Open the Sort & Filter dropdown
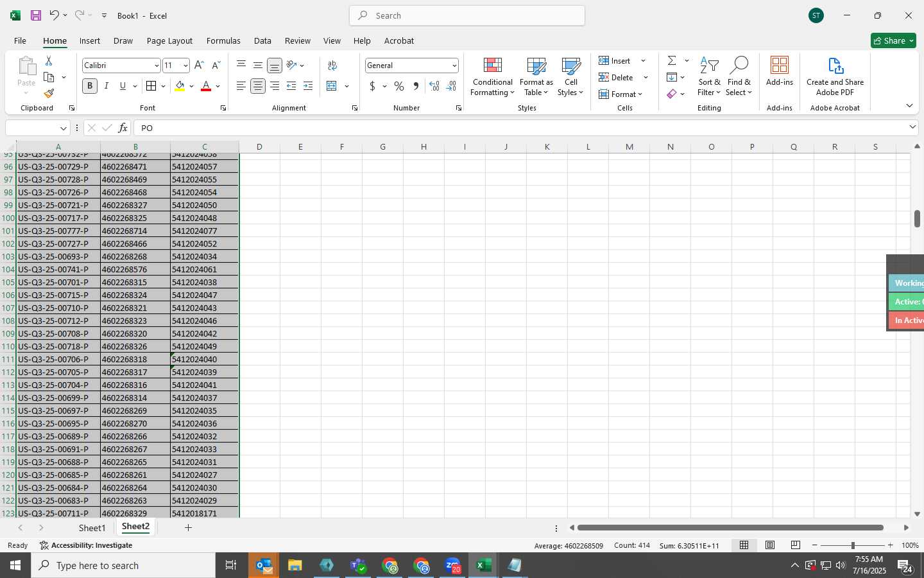This screenshot has height=578, width=924. 709,76
